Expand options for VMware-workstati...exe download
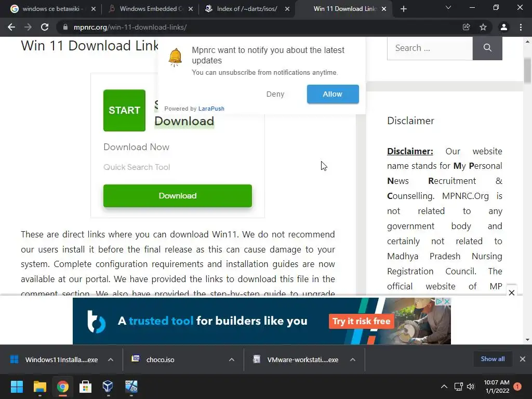Viewport: 532px width, 399px height. (353, 360)
